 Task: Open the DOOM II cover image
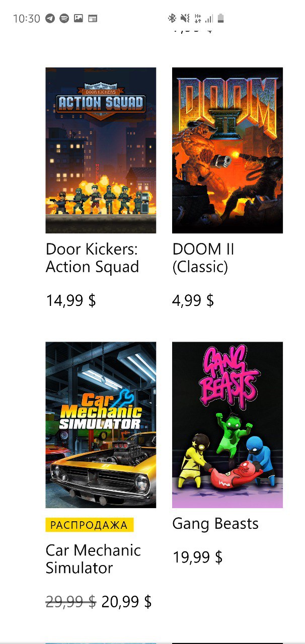click(227, 150)
